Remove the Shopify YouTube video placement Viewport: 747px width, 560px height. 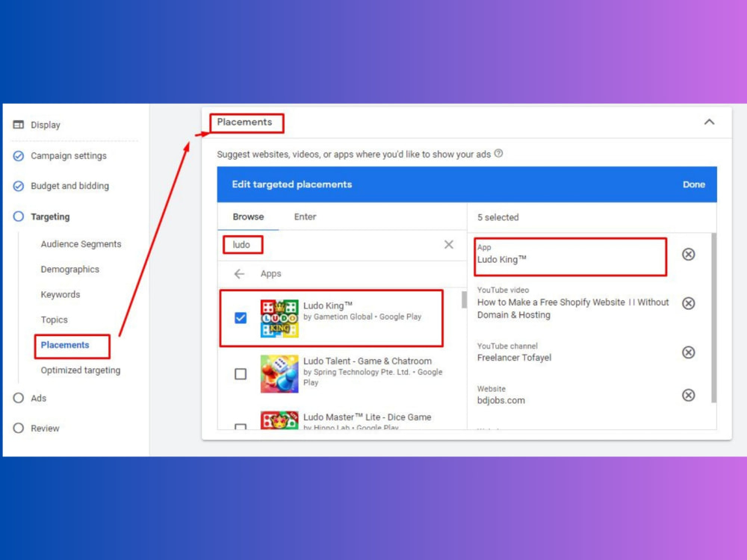click(689, 303)
